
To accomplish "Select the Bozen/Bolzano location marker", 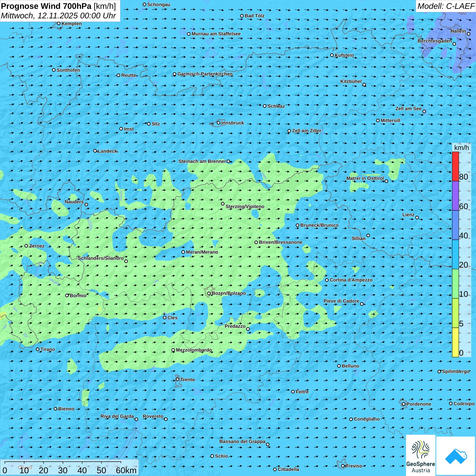I will click(x=209, y=293).
